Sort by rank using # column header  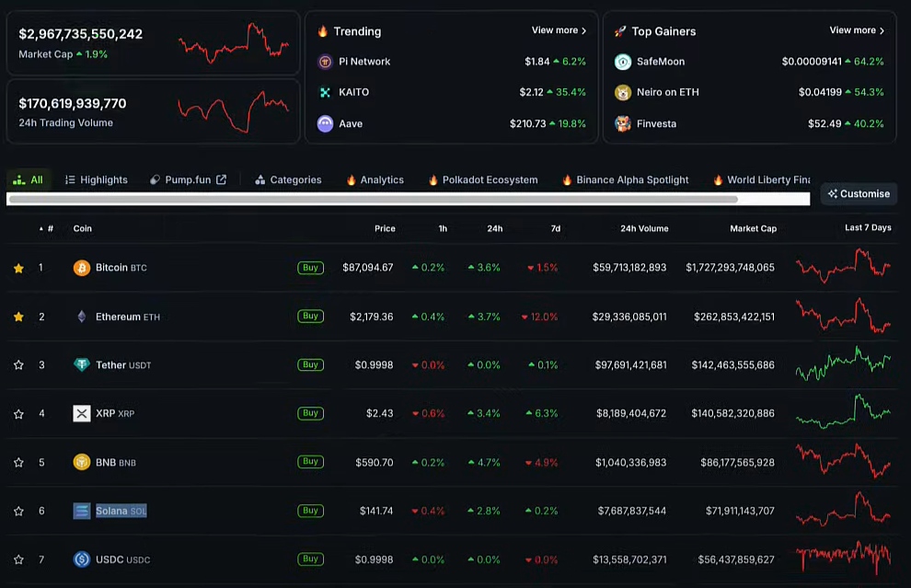point(50,228)
